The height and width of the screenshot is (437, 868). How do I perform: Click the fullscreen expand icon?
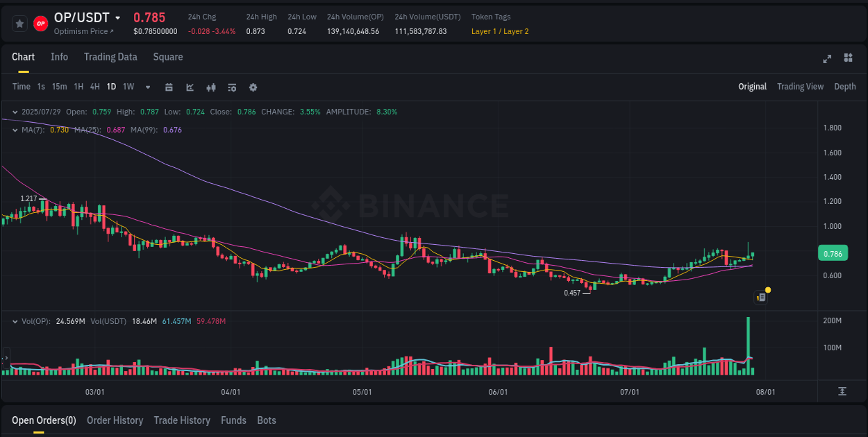tap(827, 58)
